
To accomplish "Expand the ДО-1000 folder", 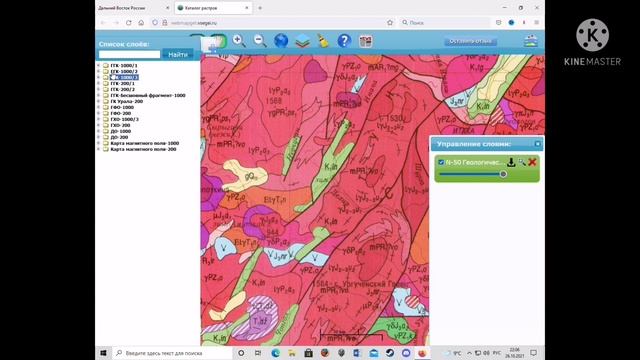I will tap(98, 131).
